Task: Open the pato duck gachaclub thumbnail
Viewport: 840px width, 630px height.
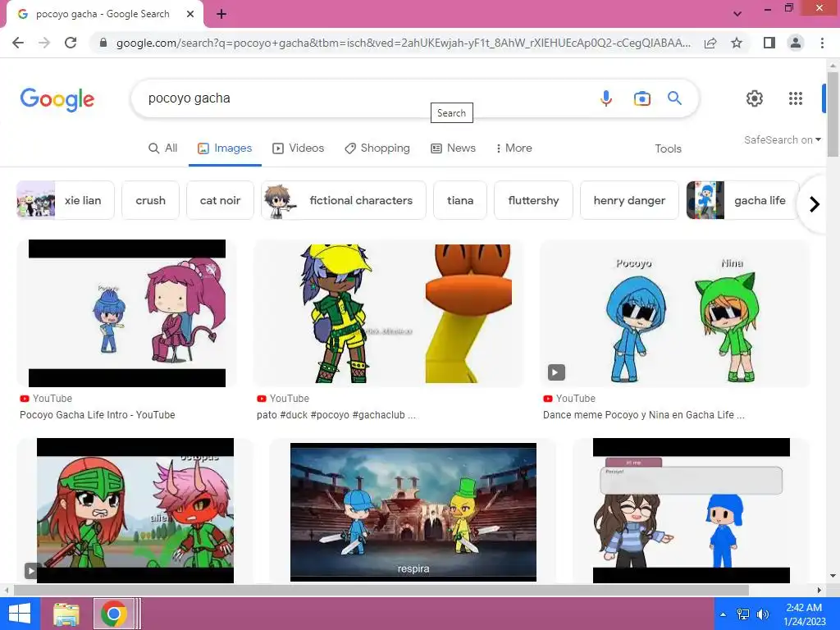Action: pyautogui.click(x=388, y=313)
